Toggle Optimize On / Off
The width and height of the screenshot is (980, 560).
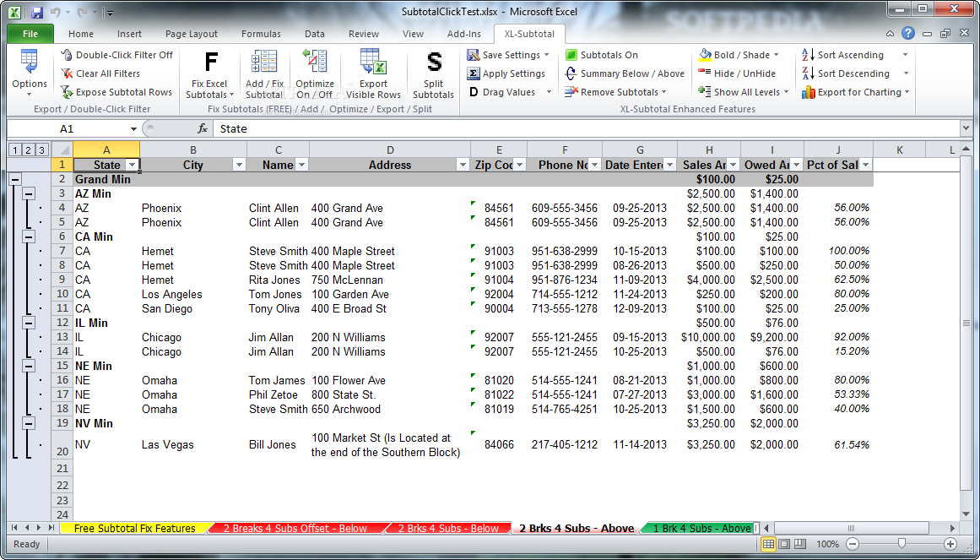(x=314, y=73)
